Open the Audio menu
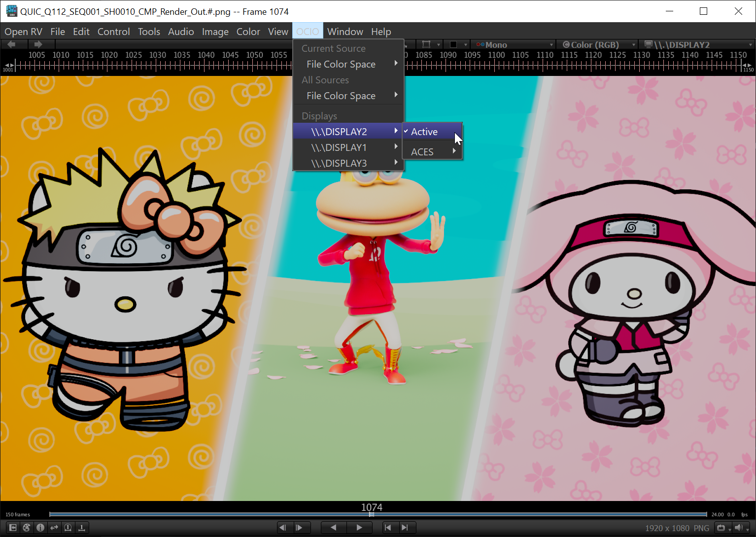756x537 pixels. tap(181, 32)
